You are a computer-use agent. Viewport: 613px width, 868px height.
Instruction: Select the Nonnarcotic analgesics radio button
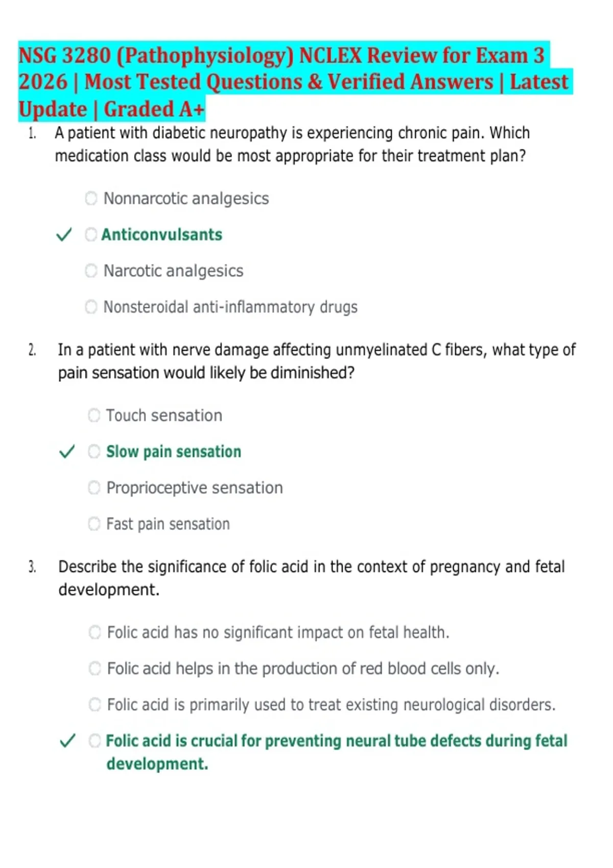[91, 198]
